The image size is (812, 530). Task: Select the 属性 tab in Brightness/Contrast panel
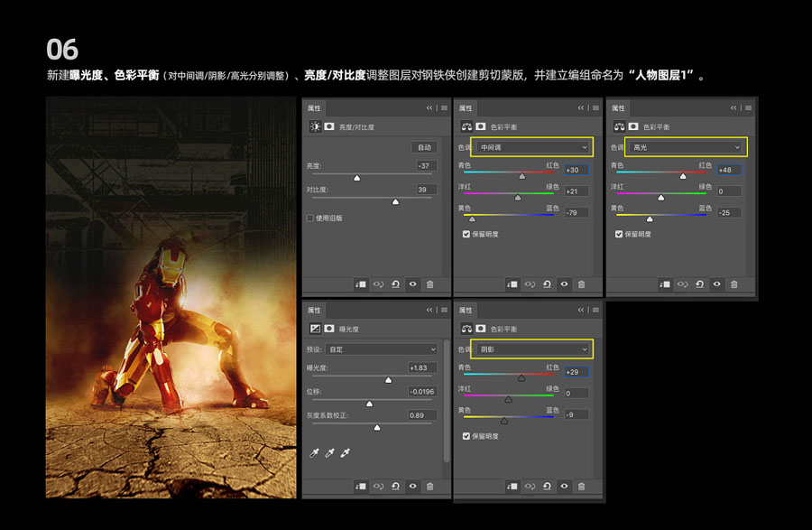(x=314, y=107)
